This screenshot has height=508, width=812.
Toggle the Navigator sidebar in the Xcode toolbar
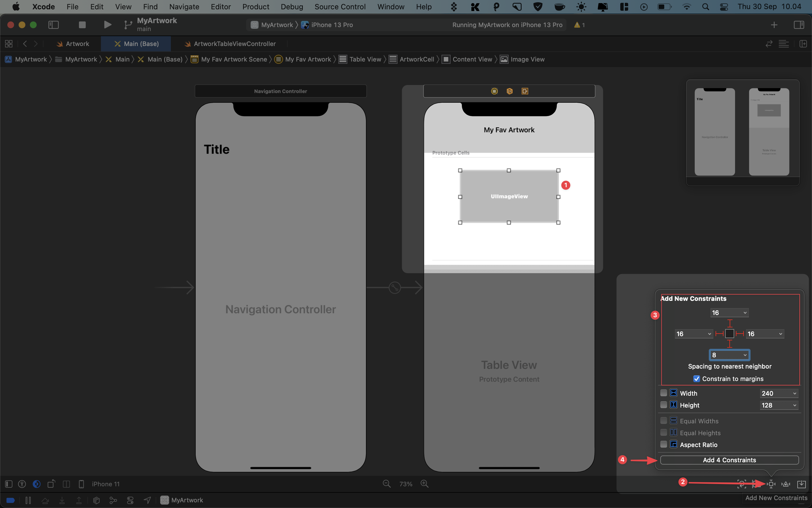coord(54,25)
